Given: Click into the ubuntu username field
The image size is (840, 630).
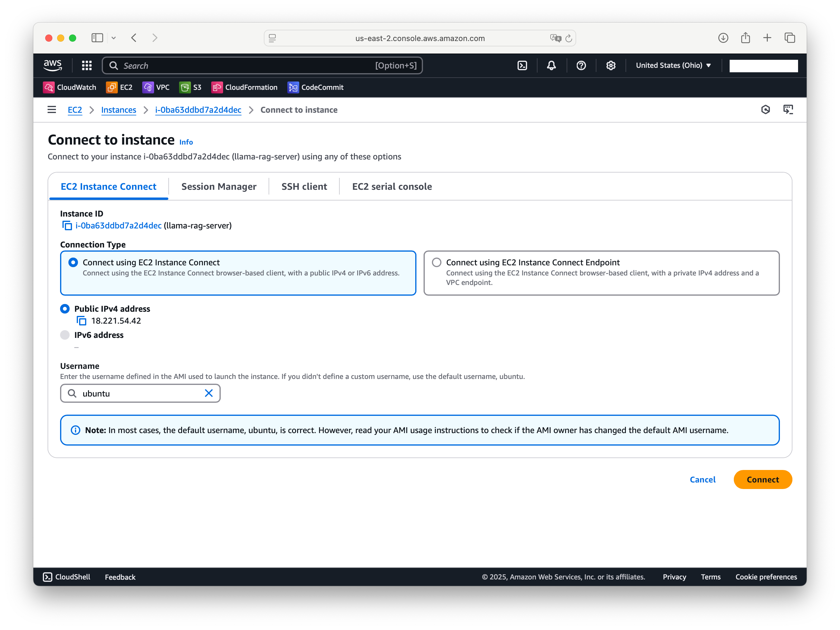Looking at the screenshot, I should point(140,393).
